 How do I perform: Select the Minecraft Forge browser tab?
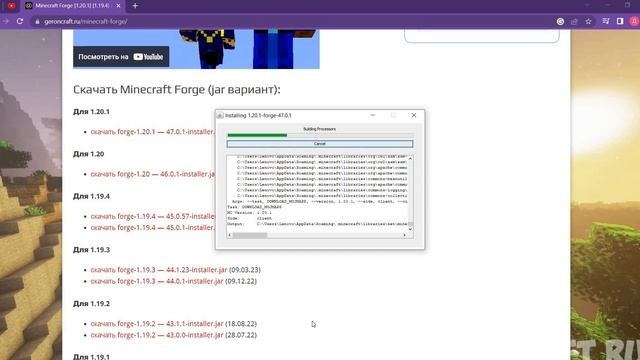pyautogui.click(x=72, y=6)
